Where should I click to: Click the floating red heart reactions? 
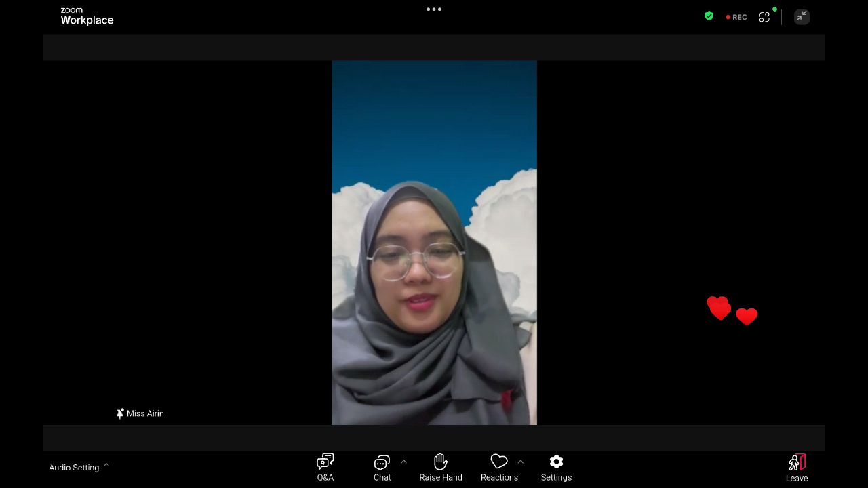(x=732, y=311)
